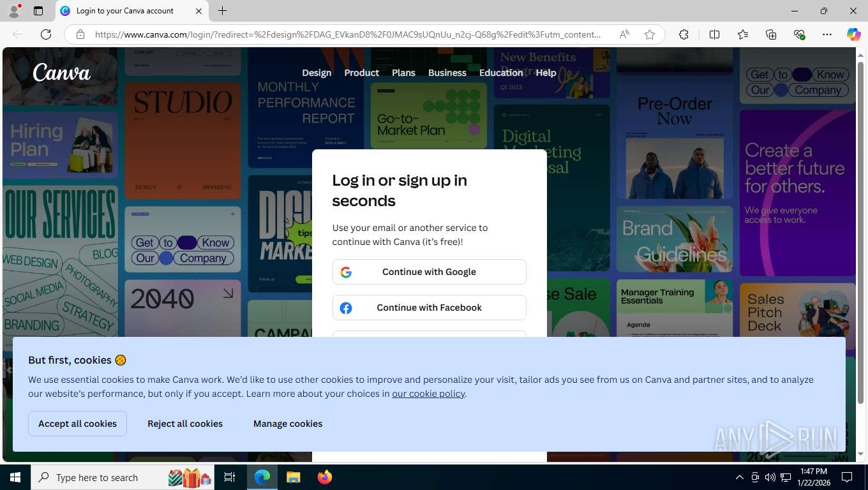The width and height of the screenshot is (868, 490).
Task: Accept all cookies
Action: point(77,424)
